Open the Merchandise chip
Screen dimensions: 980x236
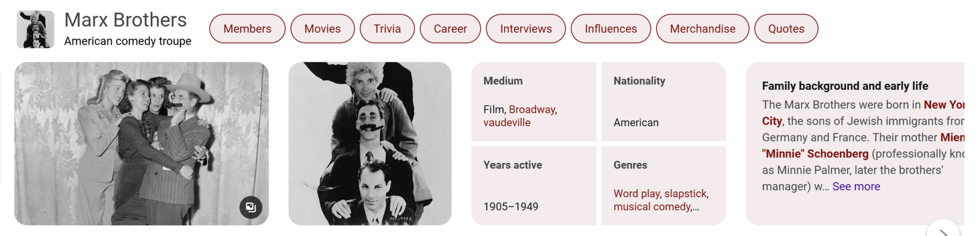coord(703,29)
